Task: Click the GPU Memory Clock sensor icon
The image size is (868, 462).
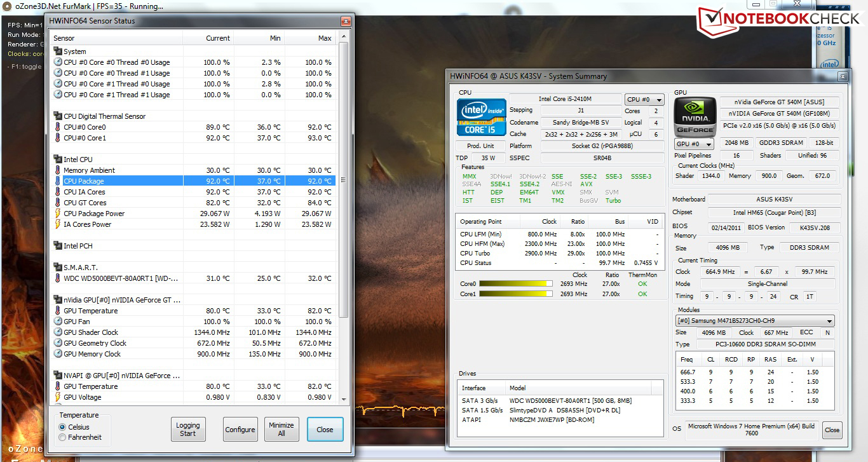Action: point(58,354)
